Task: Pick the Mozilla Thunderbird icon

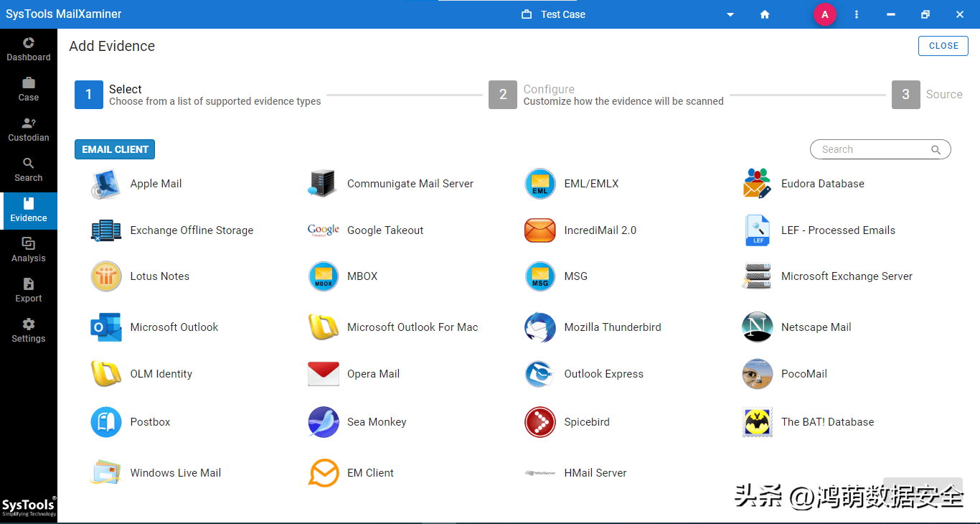Action: click(x=540, y=327)
